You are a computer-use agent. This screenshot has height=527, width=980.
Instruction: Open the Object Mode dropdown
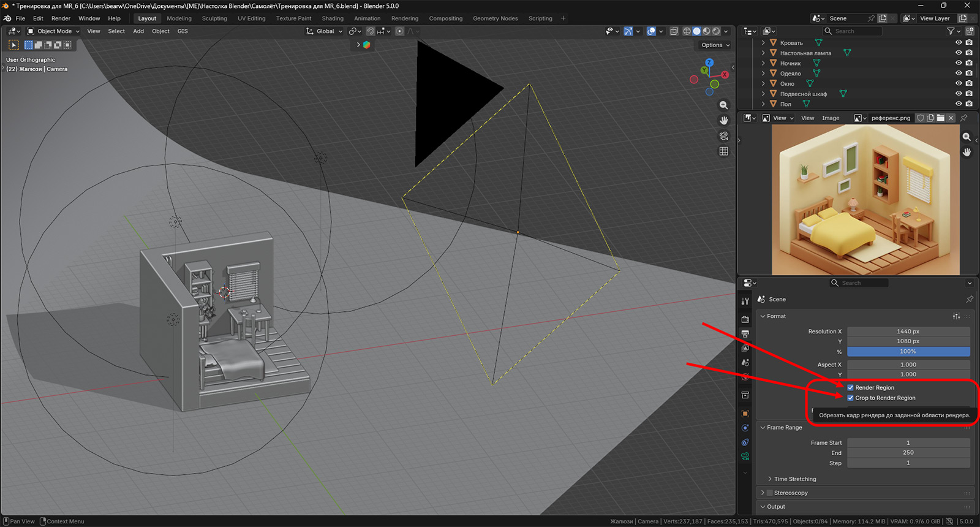point(54,31)
